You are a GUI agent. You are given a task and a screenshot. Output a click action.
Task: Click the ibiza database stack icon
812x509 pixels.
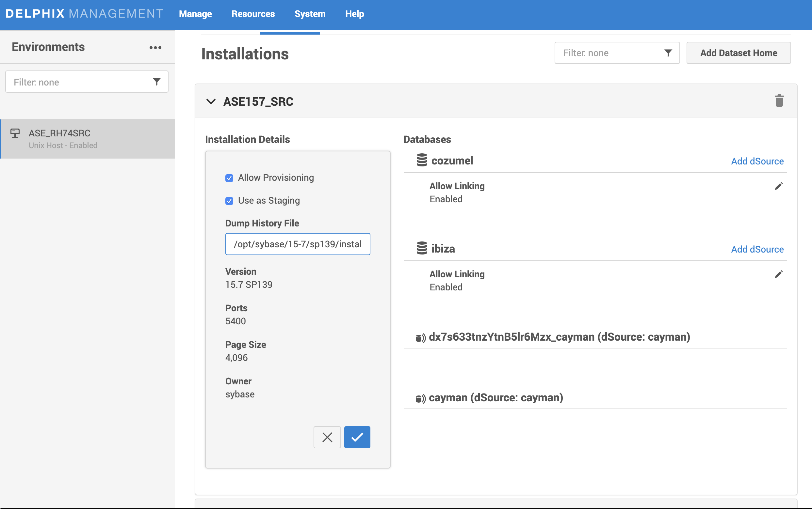click(422, 248)
